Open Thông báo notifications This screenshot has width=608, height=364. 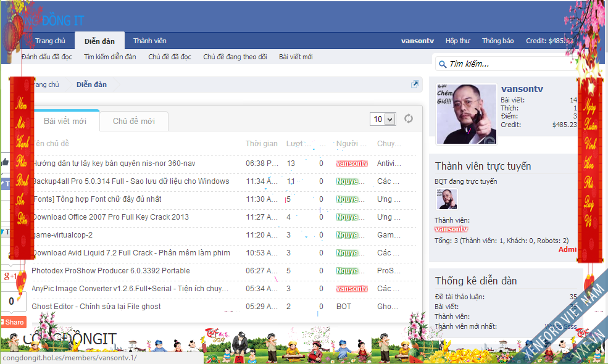coord(498,41)
